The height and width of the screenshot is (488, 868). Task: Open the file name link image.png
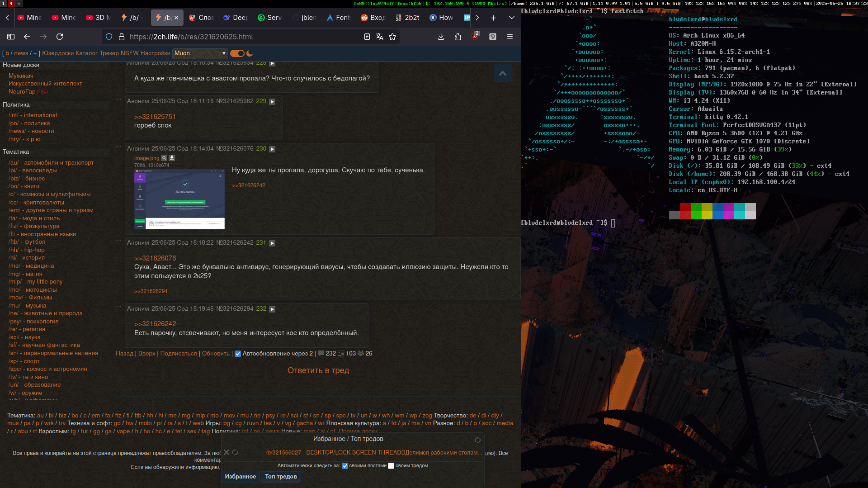146,158
